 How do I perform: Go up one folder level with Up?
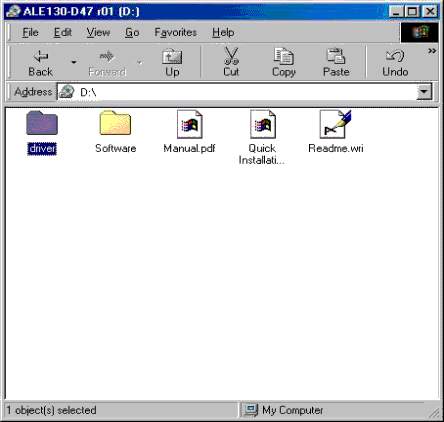(172, 63)
